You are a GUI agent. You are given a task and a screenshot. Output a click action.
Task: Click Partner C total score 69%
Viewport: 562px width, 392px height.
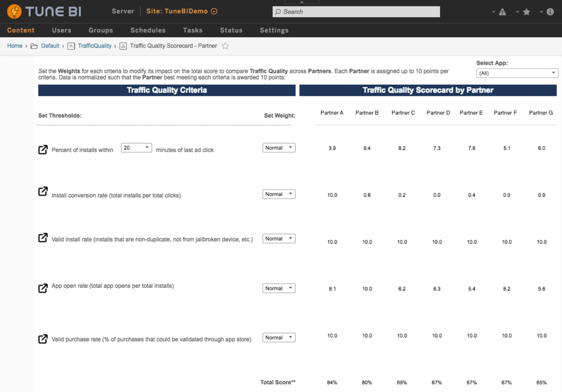click(402, 382)
